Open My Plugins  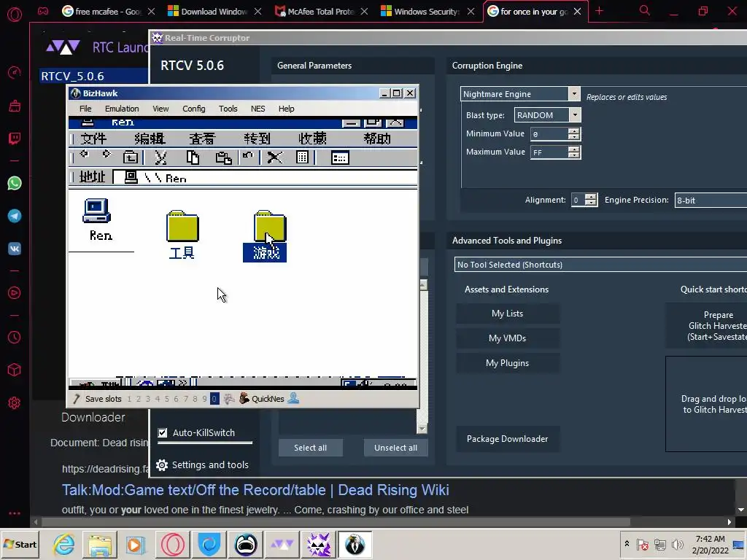pyautogui.click(x=508, y=363)
